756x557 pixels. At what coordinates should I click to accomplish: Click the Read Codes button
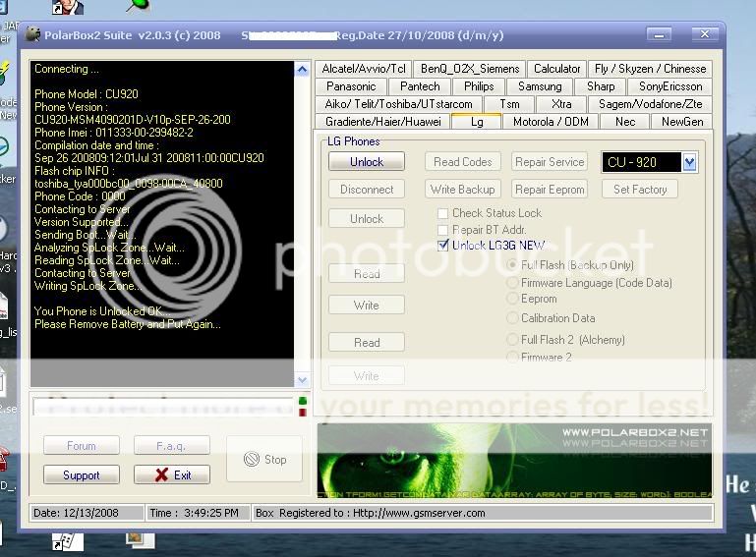pyautogui.click(x=463, y=162)
